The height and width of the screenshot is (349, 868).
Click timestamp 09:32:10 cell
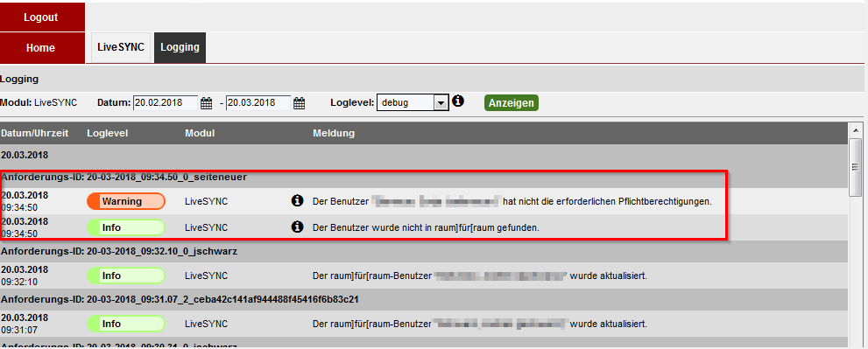click(x=25, y=276)
